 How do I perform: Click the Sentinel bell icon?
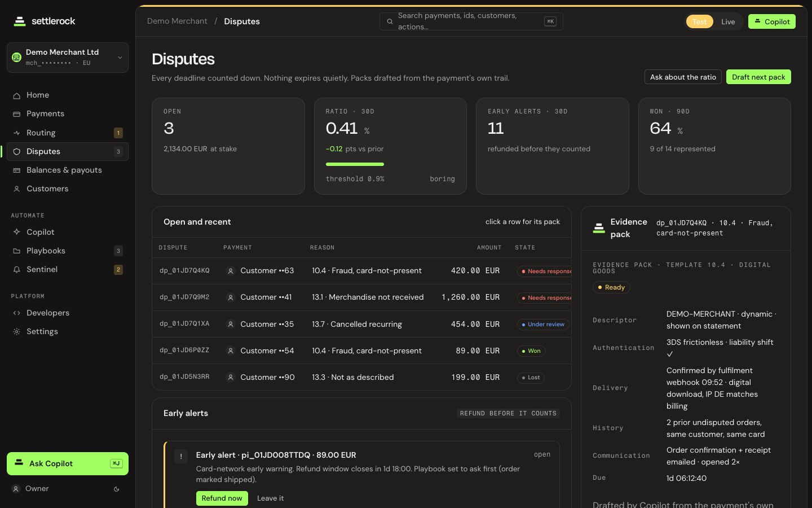(17, 270)
